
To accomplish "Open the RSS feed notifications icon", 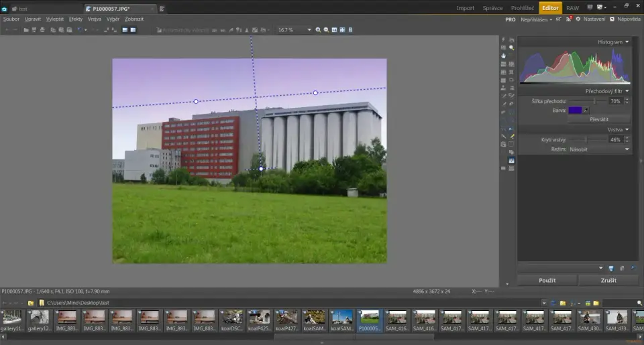I will 569,19.
